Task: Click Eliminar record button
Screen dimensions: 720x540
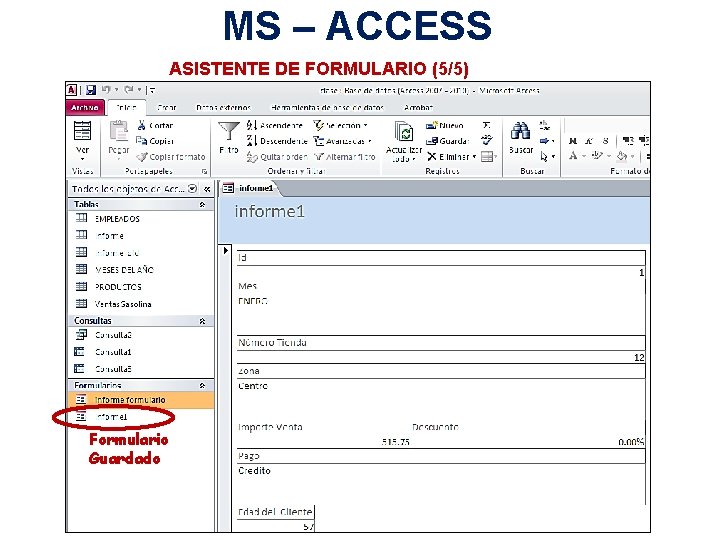Action: 452,157
